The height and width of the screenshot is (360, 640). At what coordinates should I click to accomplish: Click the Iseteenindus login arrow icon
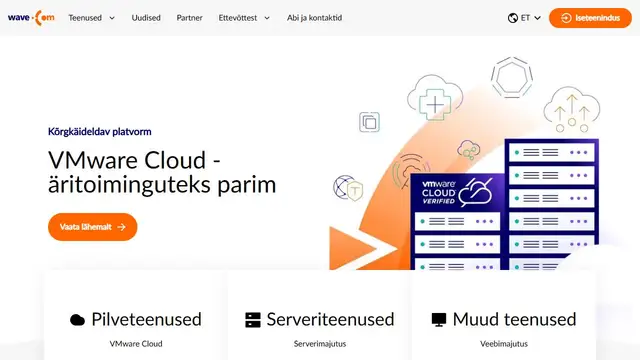566,18
